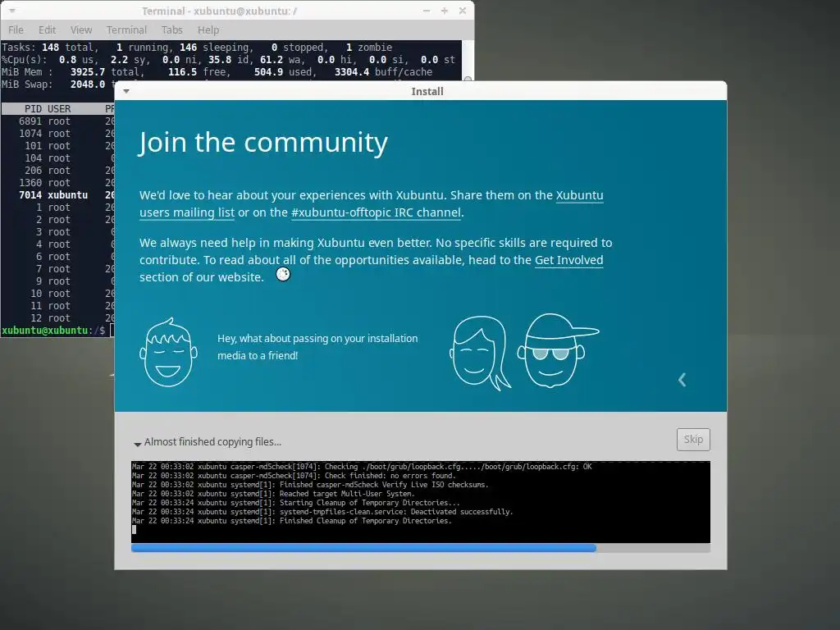This screenshot has height=630, width=840.
Task: Click the Skip button in installer
Action: (x=693, y=440)
